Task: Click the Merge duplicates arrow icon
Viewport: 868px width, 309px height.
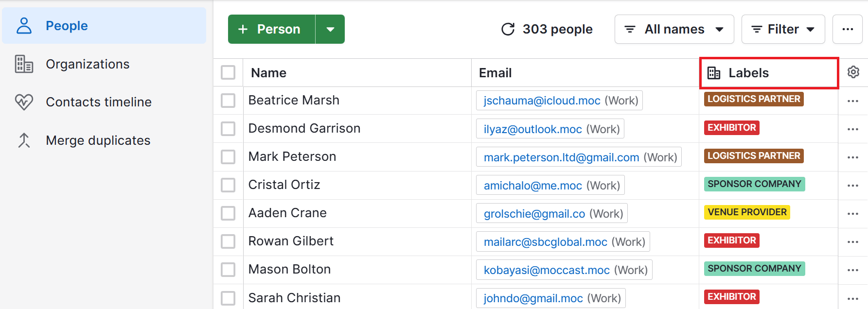Action: [24, 140]
